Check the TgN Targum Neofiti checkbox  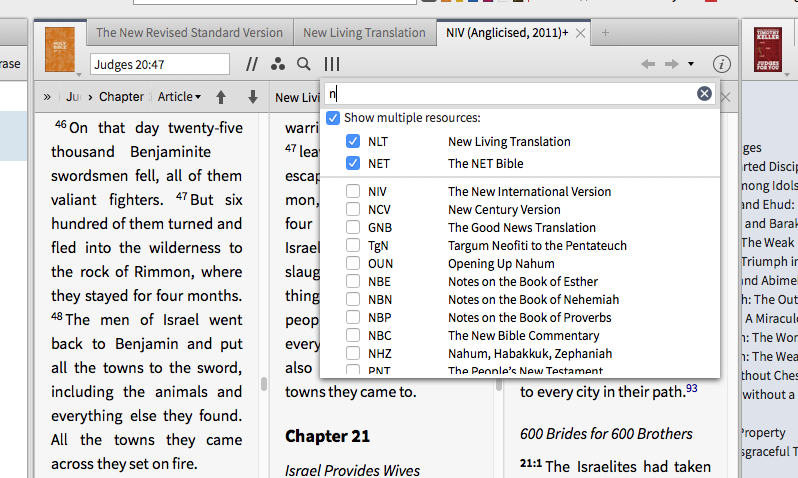(x=353, y=245)
